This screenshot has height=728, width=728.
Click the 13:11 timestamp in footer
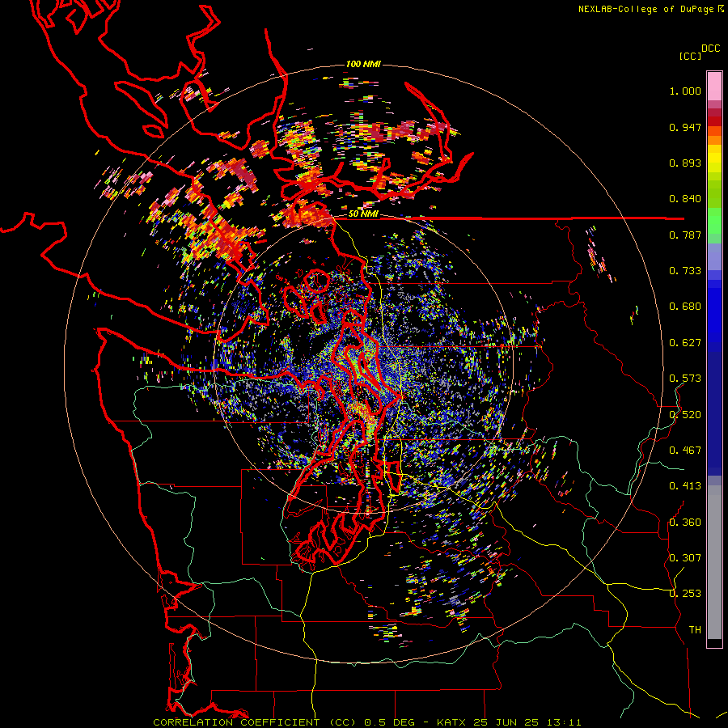(563, 722)
